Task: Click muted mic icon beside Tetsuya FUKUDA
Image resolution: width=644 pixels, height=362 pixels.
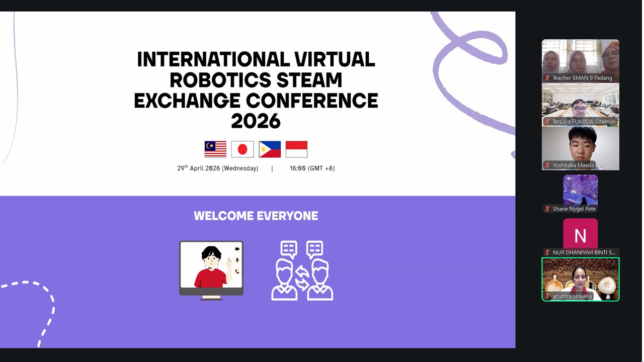Action: point(547,122)
